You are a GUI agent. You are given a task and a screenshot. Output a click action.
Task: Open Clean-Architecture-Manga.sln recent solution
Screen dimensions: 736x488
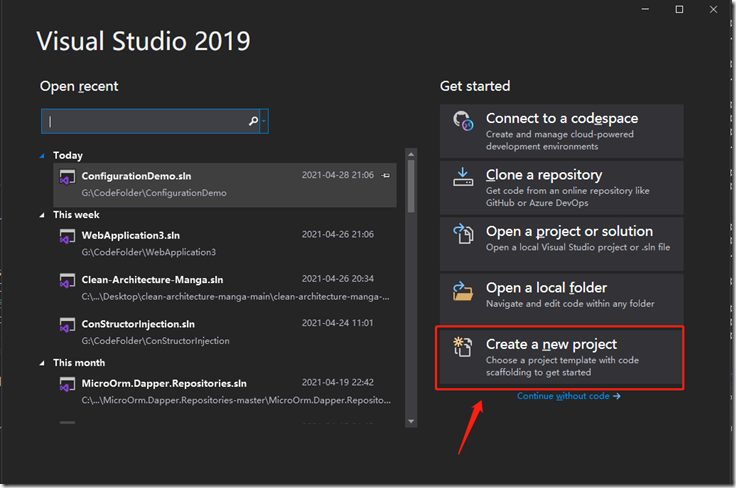tap(225, 288)
